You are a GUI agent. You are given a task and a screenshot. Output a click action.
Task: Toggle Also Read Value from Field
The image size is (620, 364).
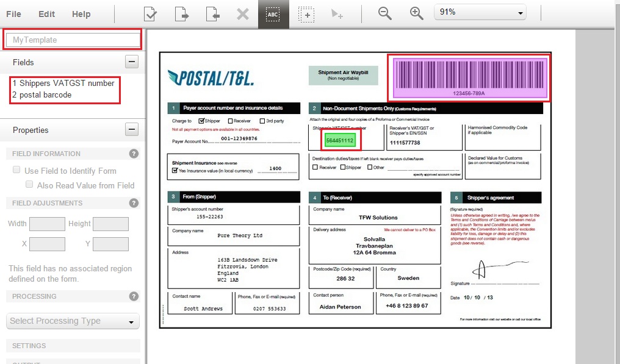(x=29, y=185)
